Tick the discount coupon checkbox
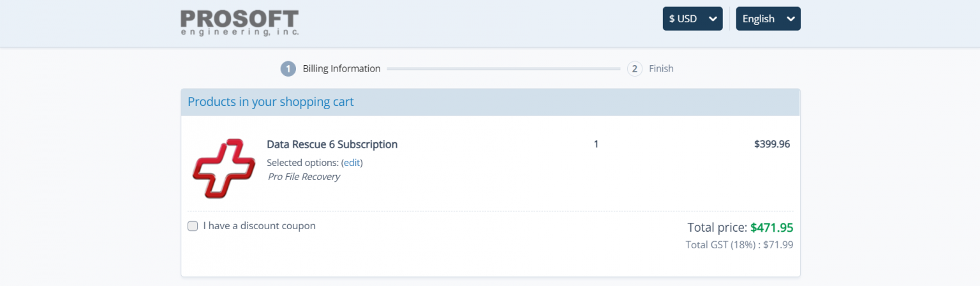980x286 pixels. [x=193, y=226]
